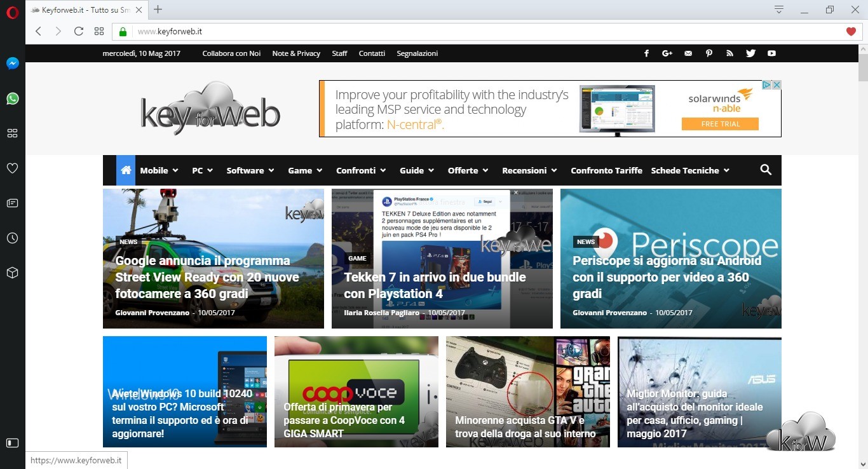
Task: Open the Tekken 7 bundle article thumbnail
Action: coord(442,258)
